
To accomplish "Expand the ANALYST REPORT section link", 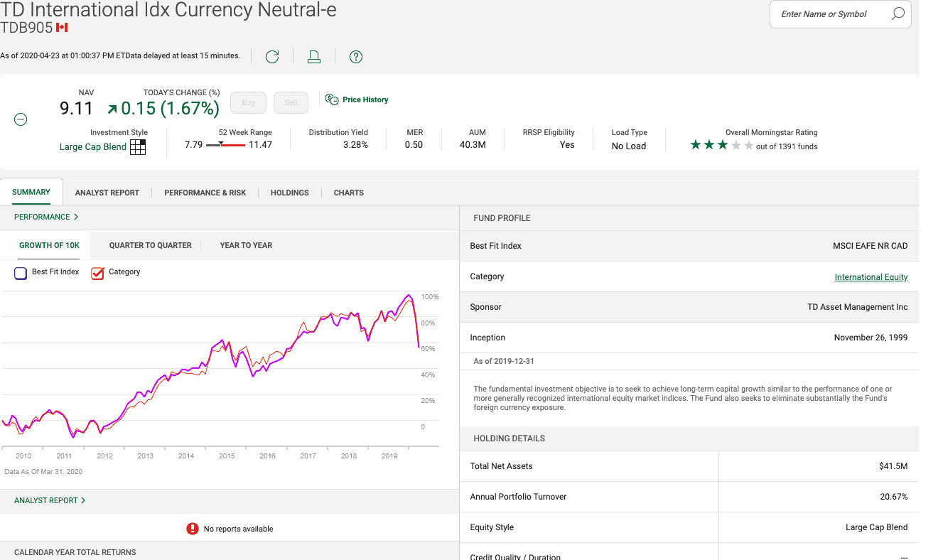I will 50,500.
